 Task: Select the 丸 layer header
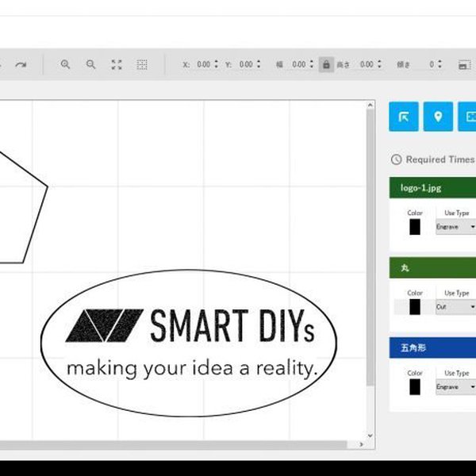click(432, 267)
